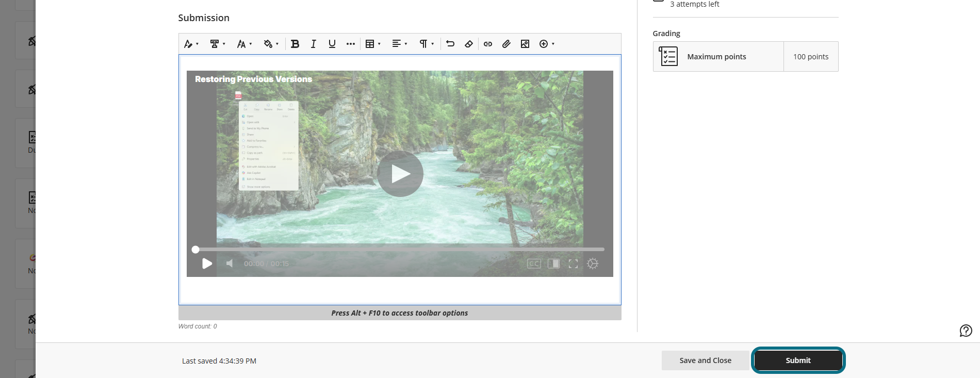Undo the last edit in the editor
980x378 pixels.
(x=450, y=44)
